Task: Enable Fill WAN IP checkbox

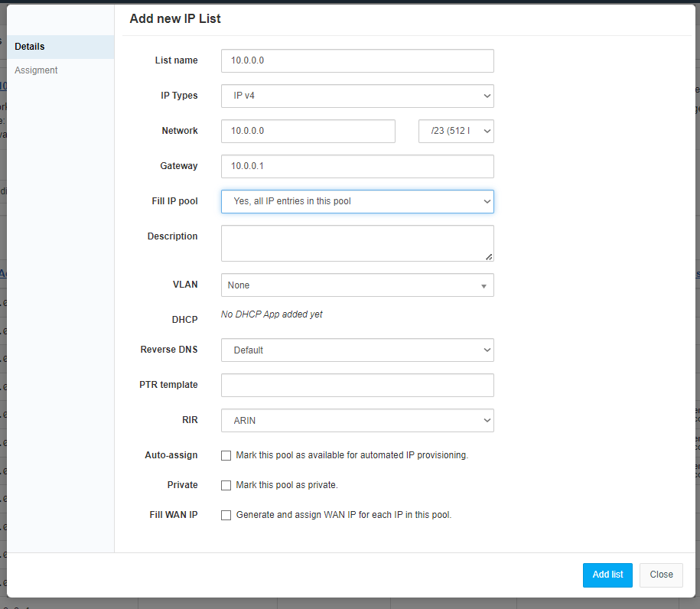Action: coord(226,515)
